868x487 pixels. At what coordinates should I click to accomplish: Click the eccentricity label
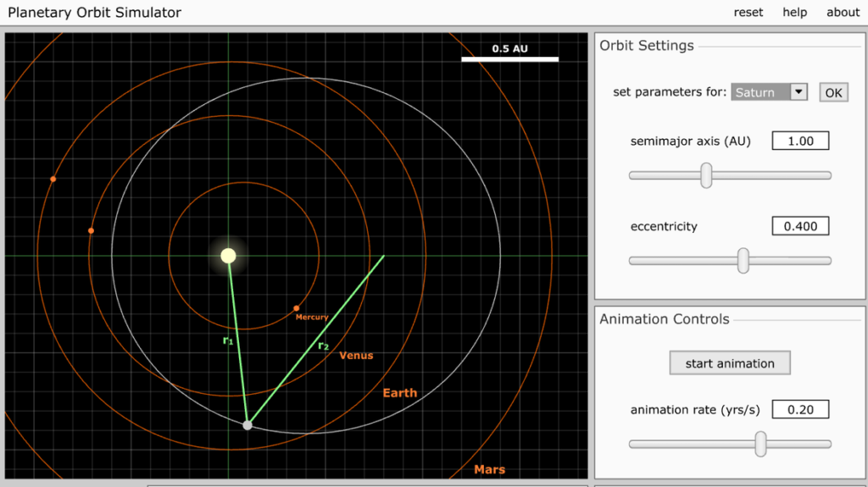[664, 226]
